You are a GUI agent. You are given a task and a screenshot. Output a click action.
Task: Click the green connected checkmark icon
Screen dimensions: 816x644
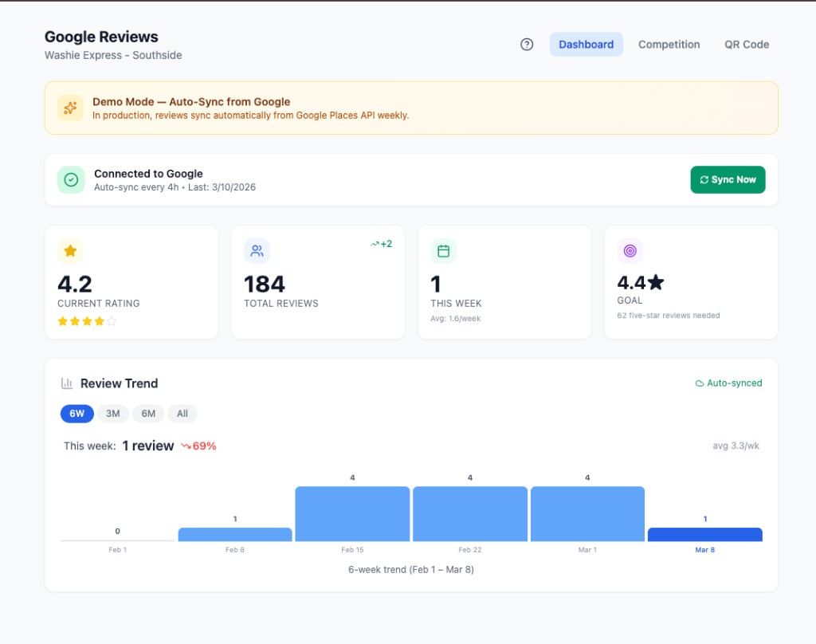(71, 179)
